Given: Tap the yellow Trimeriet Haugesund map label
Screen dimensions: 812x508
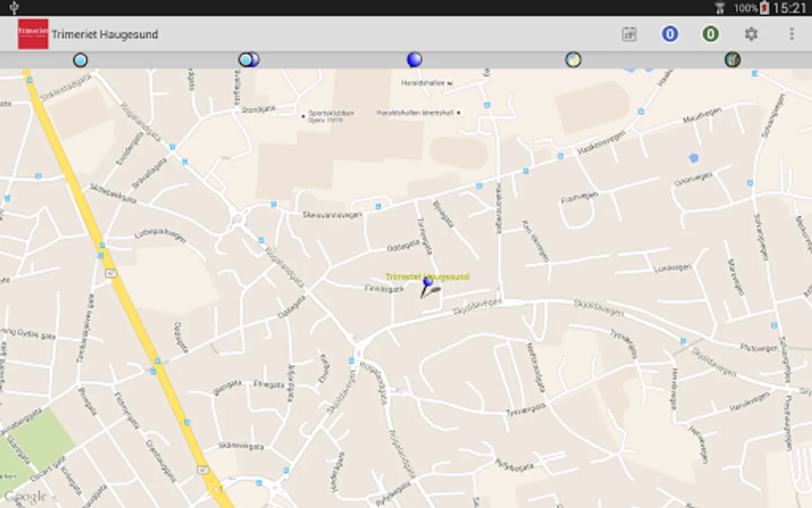Looking at the screenshot, I should [427, 277].
